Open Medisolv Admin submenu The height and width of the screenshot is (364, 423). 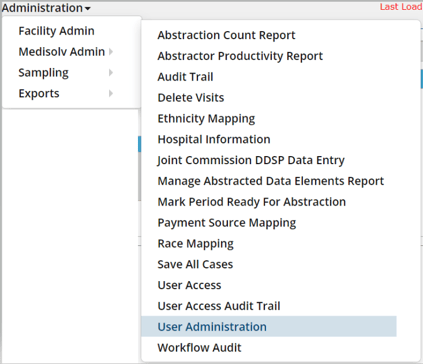tap(62, 52)
